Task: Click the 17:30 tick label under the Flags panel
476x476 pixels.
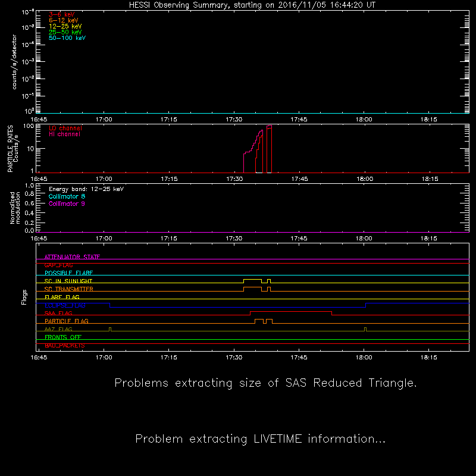Action: [x=234, y=358]
